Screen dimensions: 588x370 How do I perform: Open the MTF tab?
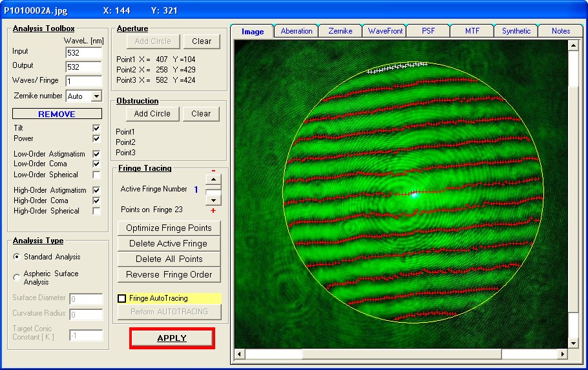pyautogui.click(x=472, y=31)
